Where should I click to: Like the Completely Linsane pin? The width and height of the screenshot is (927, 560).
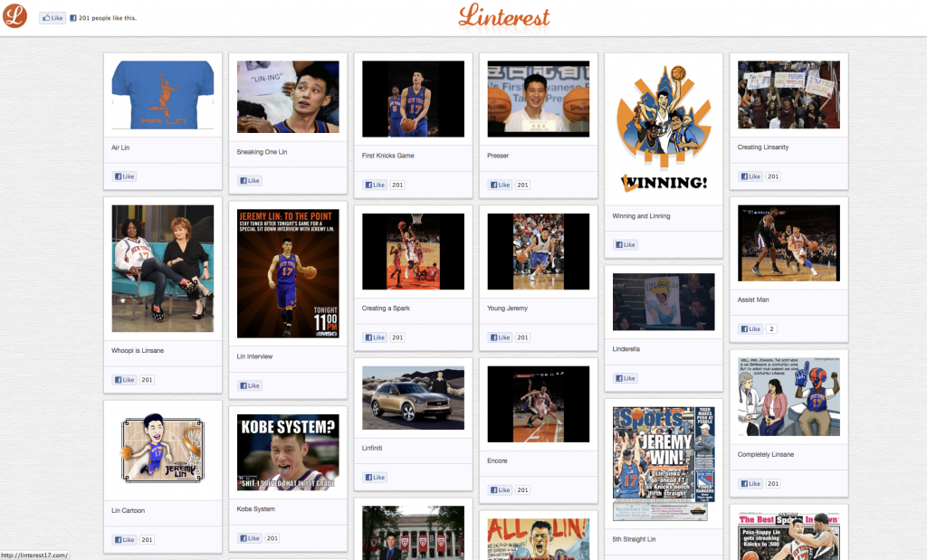point(750,483)
